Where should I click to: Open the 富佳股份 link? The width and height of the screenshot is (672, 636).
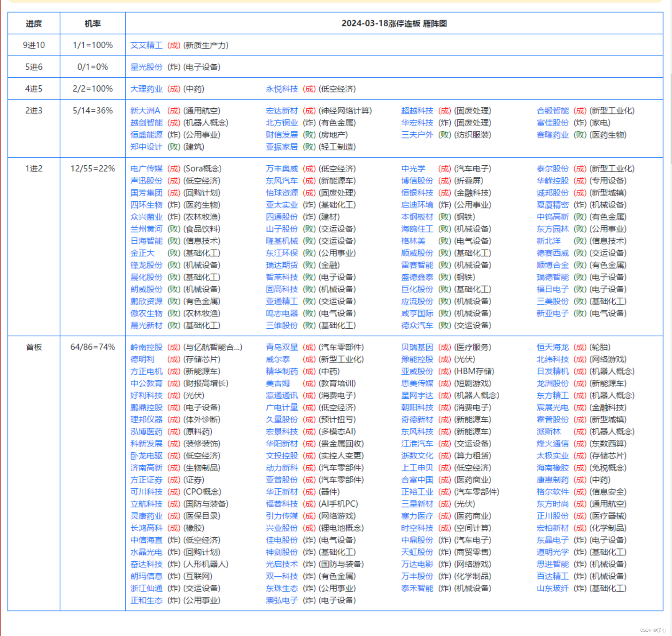553,123
